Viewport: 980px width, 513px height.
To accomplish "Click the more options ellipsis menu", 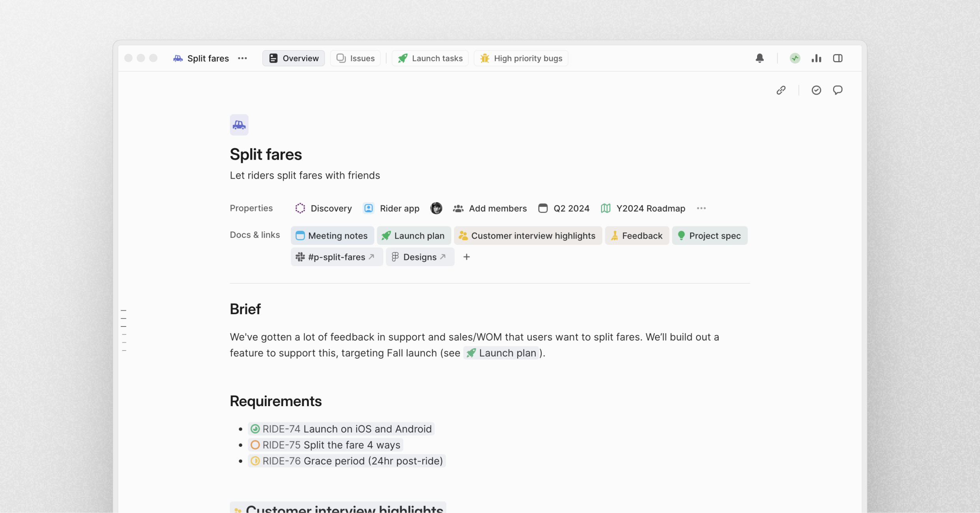I will 243,58.
